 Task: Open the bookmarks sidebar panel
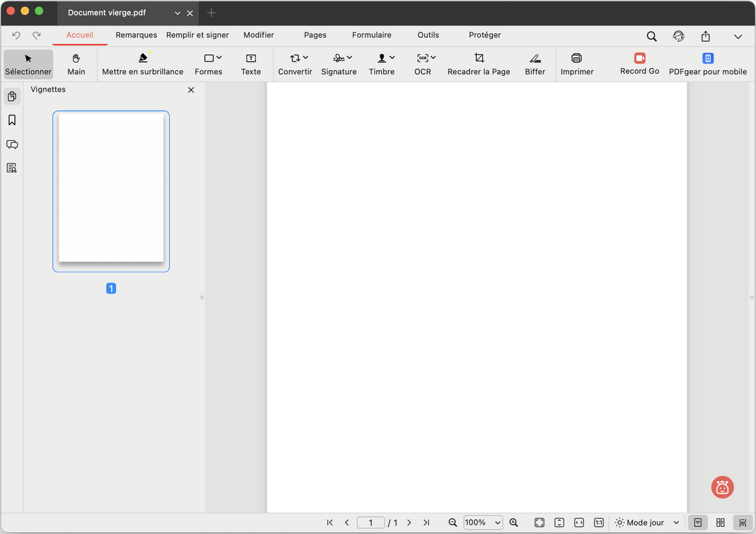(x=12, y=120)
